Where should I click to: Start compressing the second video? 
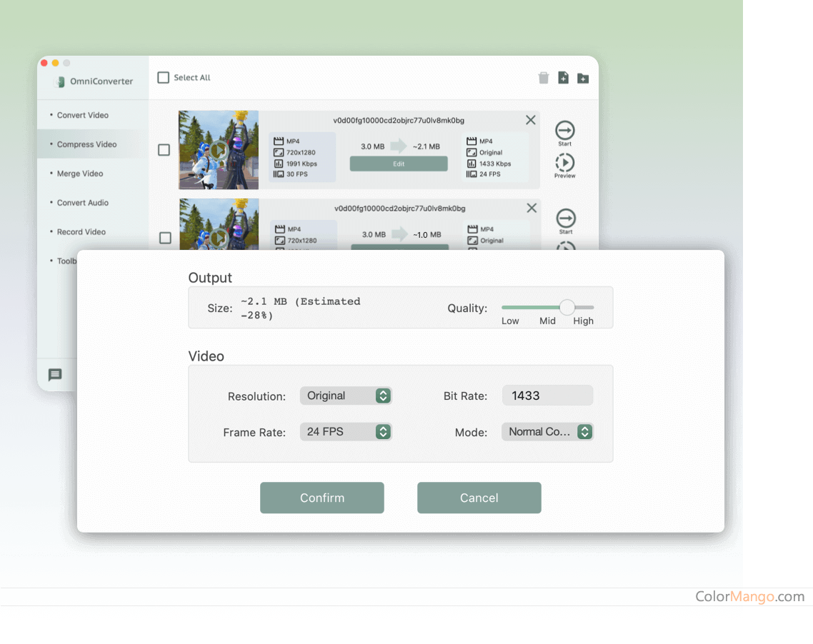coord(565,218)
